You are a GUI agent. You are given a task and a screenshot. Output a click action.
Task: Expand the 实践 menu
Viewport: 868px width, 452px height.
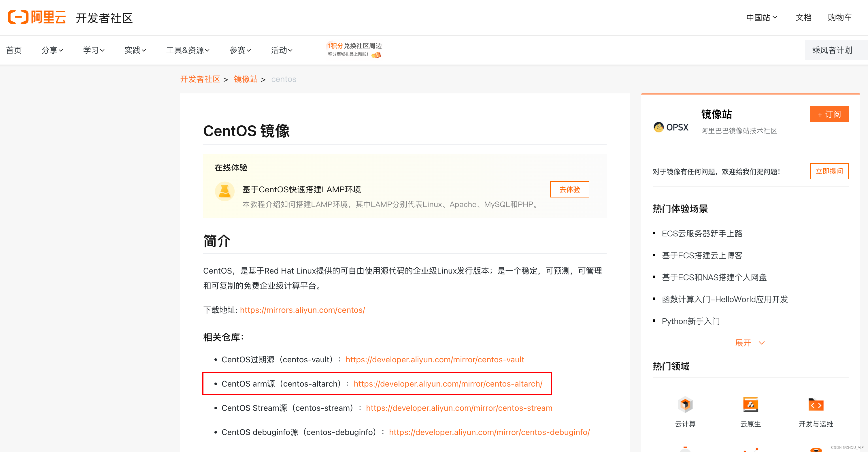[135, 50]
